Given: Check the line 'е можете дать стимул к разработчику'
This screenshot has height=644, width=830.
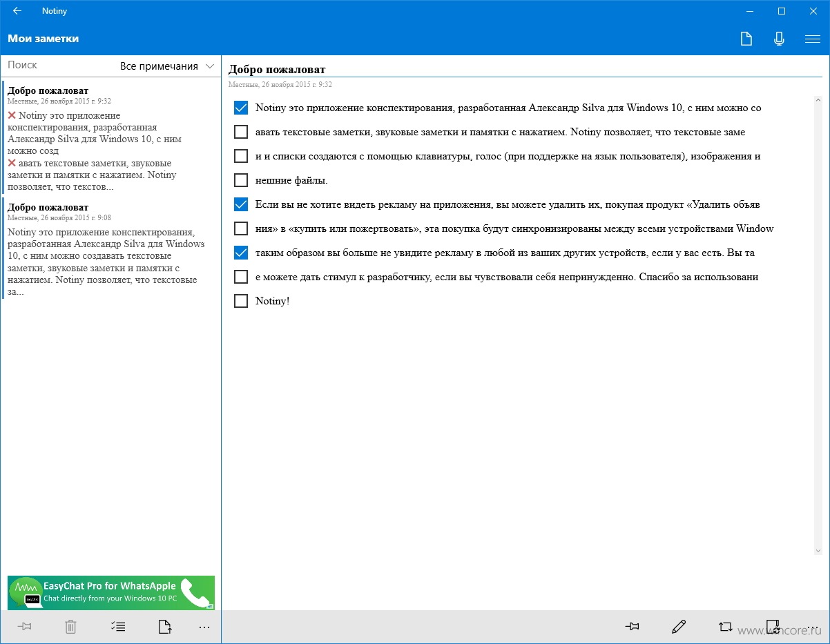Looking at the screenshot, I should (x=241, y=277).
